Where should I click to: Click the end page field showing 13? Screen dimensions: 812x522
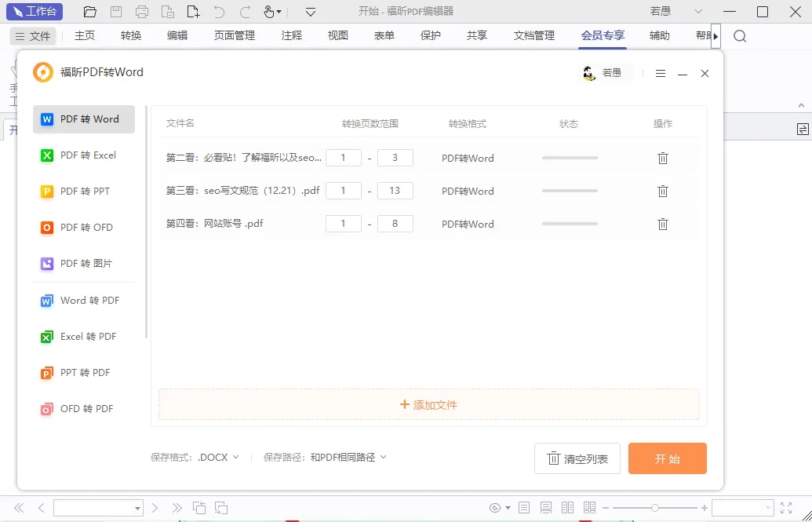[395, 191]
